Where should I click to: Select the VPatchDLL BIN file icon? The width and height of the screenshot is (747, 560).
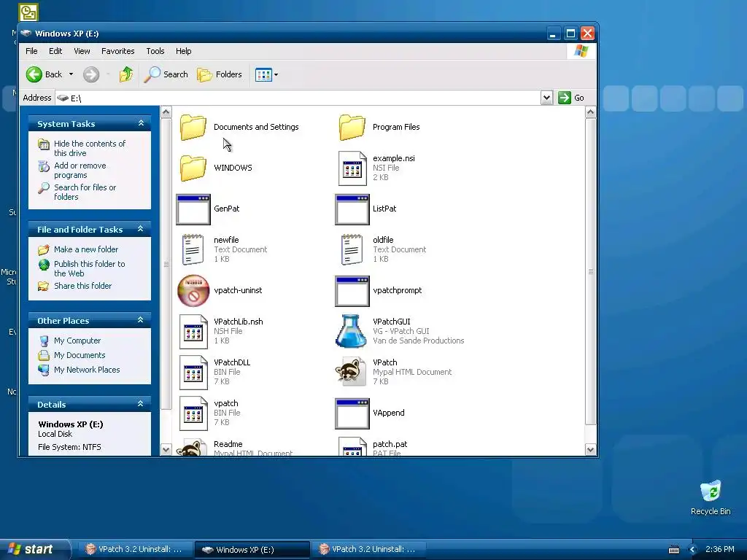pyautogui.click(x=193, y=373)
